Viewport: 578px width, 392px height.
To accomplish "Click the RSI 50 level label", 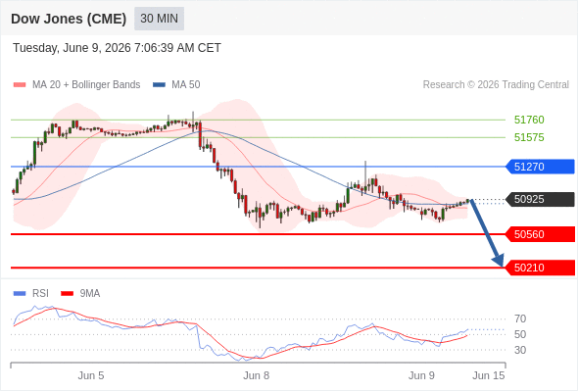I will [x=520, y=334].
